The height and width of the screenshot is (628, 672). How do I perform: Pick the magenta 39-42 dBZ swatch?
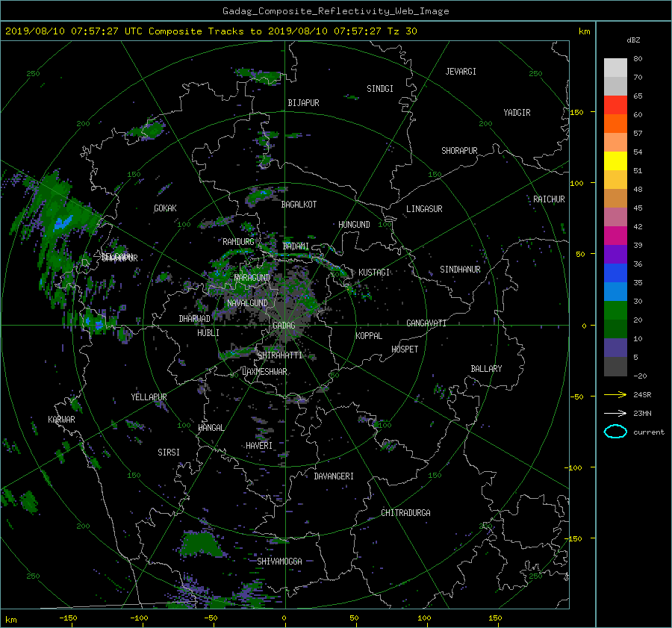[615, 235]
